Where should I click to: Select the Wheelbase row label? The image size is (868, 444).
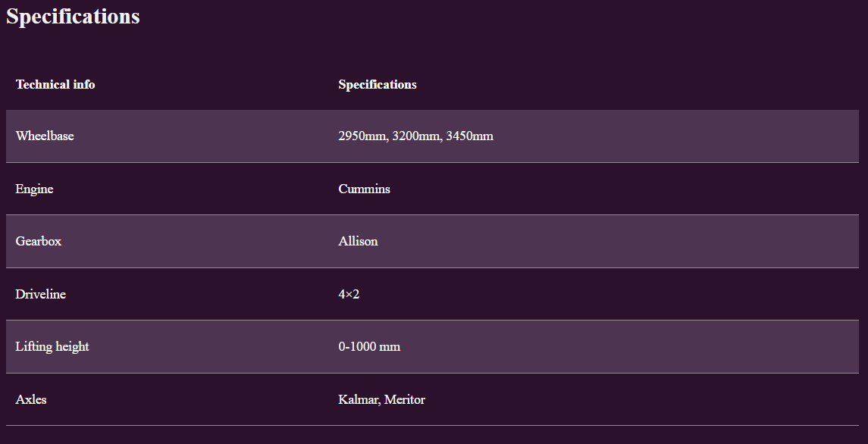click(45, 136)
